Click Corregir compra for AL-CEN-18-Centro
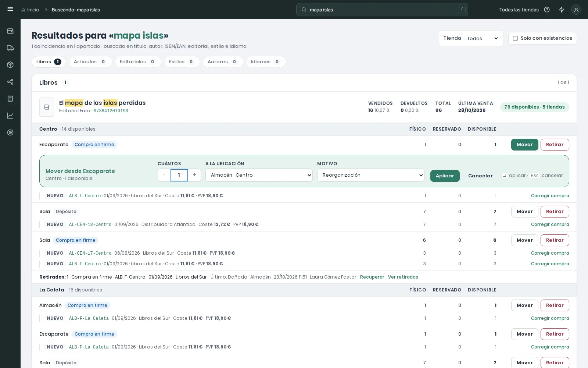Image resolution: width=588 pixels, height=368 pixels. (x=550, y=224)
